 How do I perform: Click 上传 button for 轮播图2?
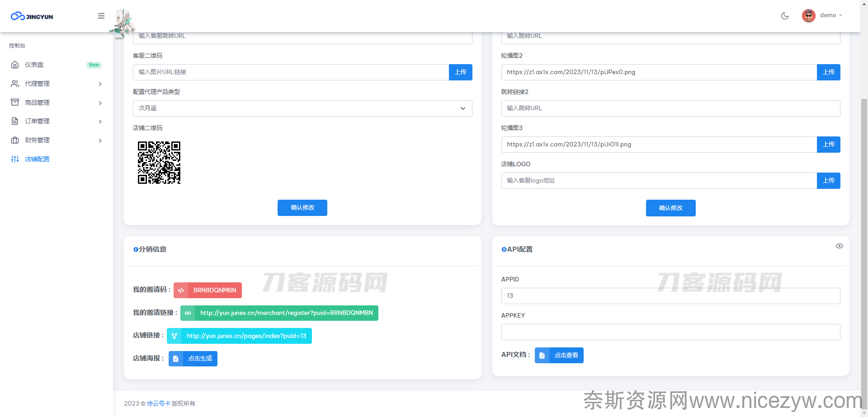[x=829, y=72]
